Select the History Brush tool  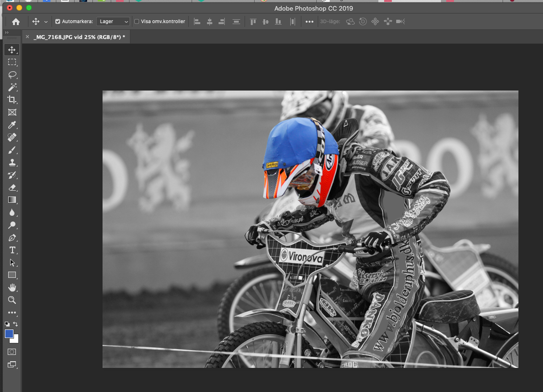coord(12,175)
